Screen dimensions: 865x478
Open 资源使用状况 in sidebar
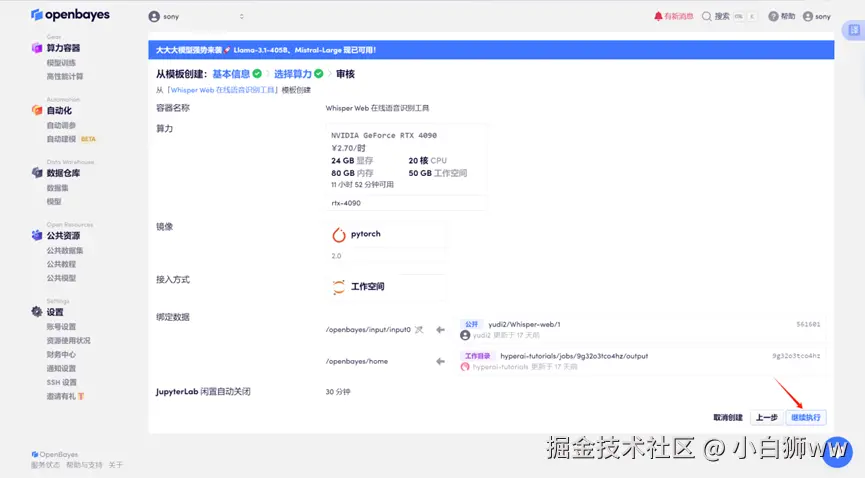(68, 341)
